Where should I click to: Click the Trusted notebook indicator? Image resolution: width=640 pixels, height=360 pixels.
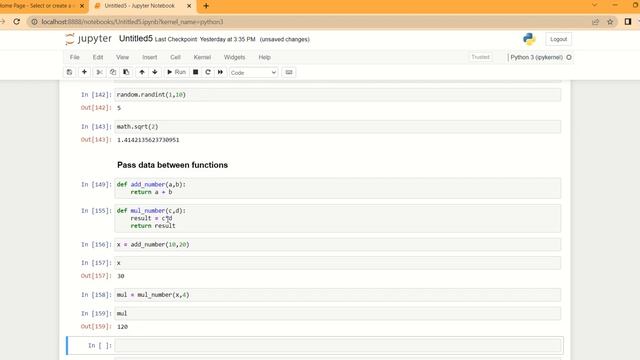[480, 57]
